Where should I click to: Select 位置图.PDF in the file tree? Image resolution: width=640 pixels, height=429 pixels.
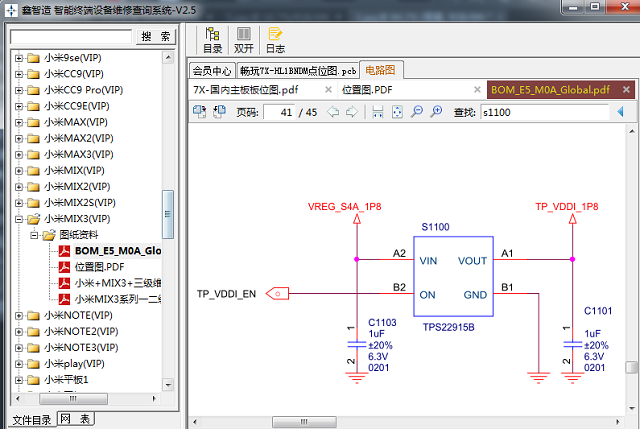[x=99, y=267]
